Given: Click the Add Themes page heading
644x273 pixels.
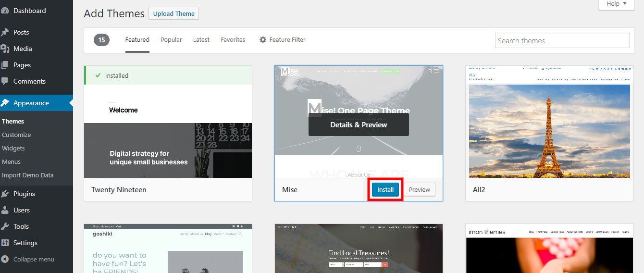Looking at the screenshot, I should point(114,13).
